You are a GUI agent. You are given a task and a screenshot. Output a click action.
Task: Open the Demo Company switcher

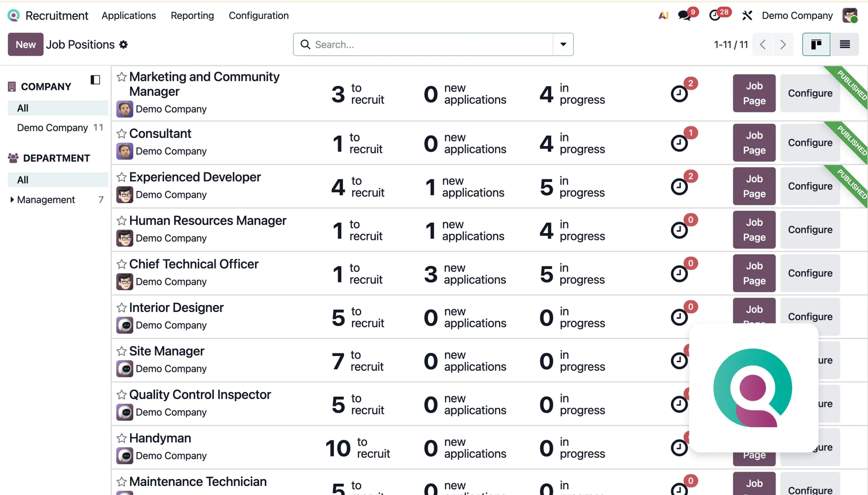[797, 16]
